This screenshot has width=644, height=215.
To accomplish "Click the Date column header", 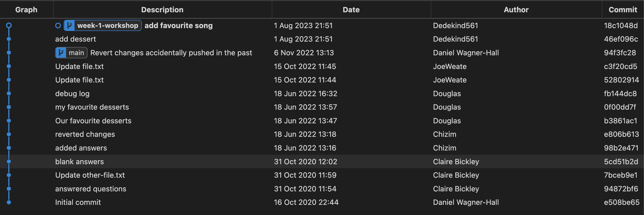I will tap(351, 9).
